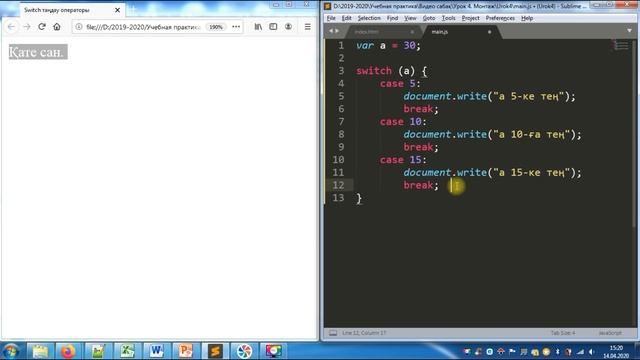Click case 5 on line 4

(x=400, y=84)
